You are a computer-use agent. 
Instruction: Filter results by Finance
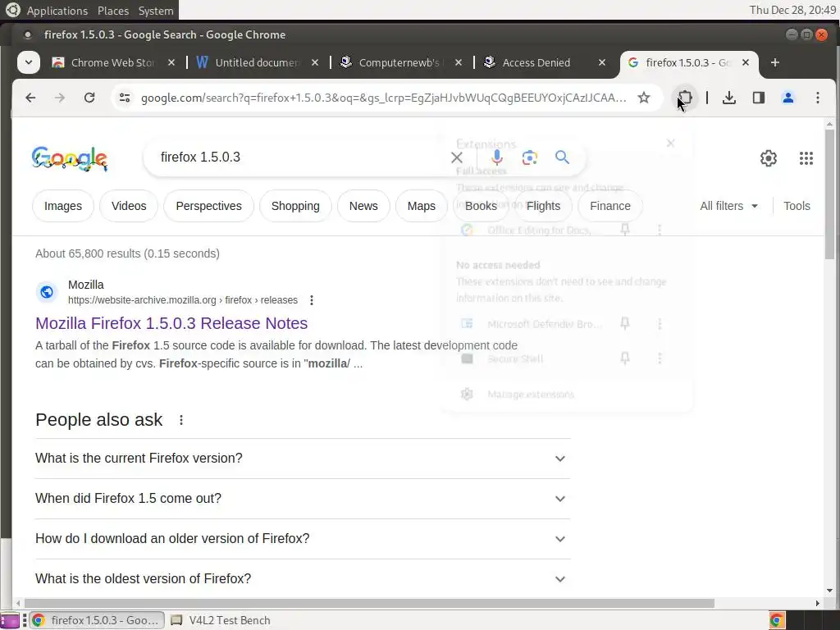click(610, 206)
